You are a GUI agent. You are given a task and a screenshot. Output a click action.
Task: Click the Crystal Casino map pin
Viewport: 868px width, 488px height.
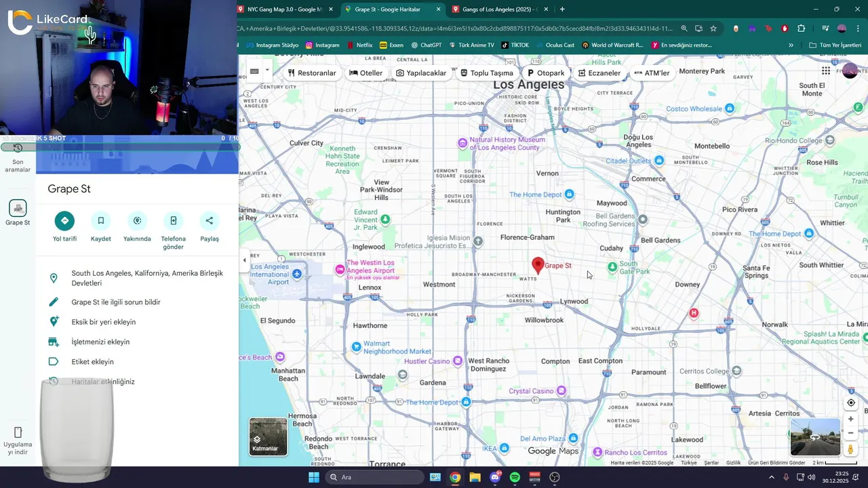pos(561,390)
